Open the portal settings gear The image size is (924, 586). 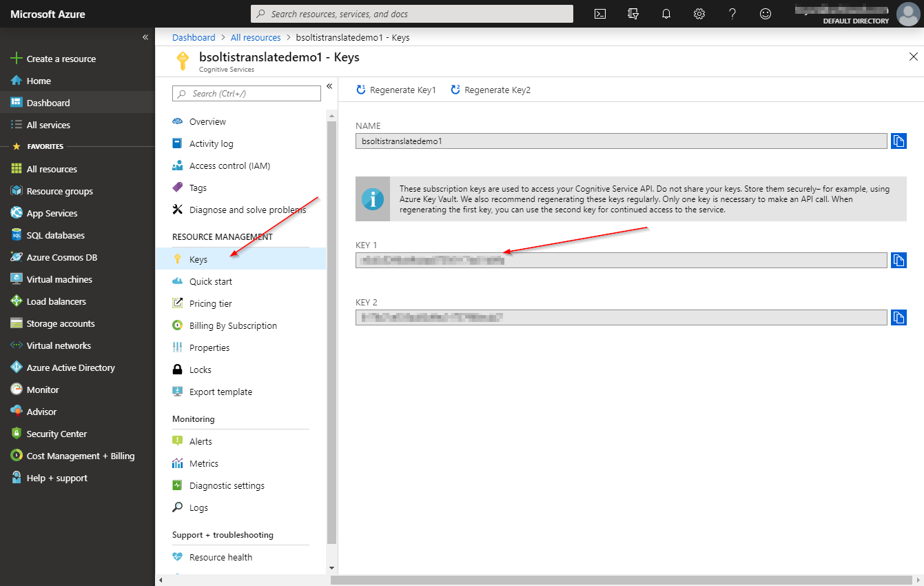pyautogui.click(x=699, y=14)
